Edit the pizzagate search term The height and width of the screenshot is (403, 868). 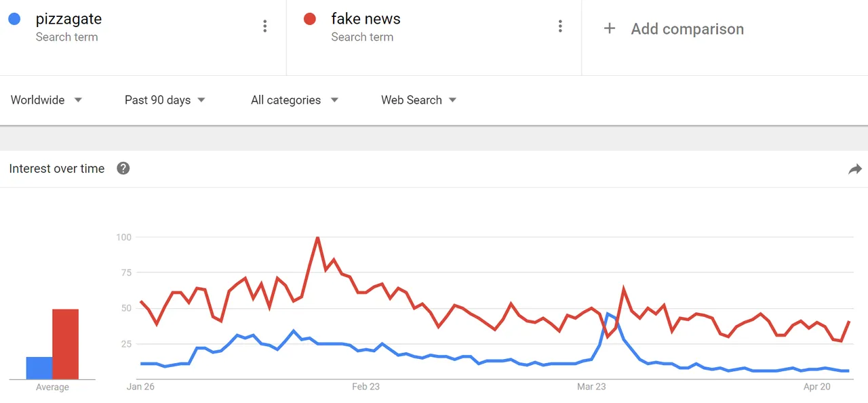tap(68, 19)
